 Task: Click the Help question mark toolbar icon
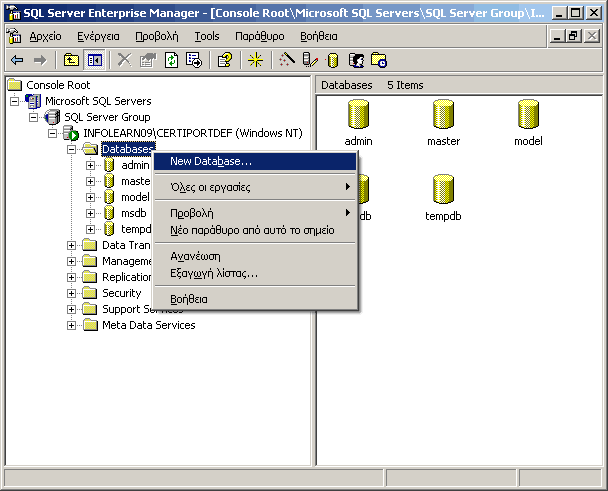click(x=225, y=60)
